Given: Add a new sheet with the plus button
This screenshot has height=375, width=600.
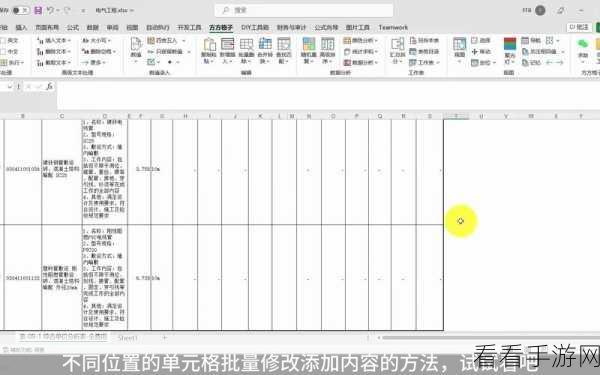Looking at the screenshot, I should pyautogui.click(x=165, y=338).
